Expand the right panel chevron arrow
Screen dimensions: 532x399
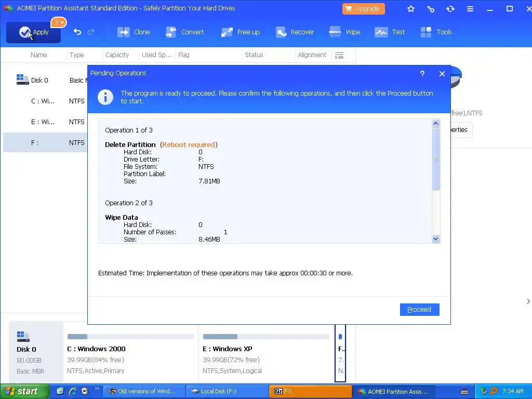pos(528,301)
